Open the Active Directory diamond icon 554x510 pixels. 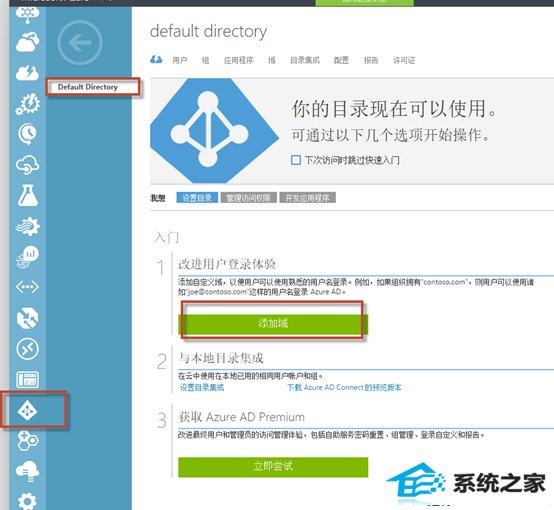pyautogui.click(x=28, y=411)
